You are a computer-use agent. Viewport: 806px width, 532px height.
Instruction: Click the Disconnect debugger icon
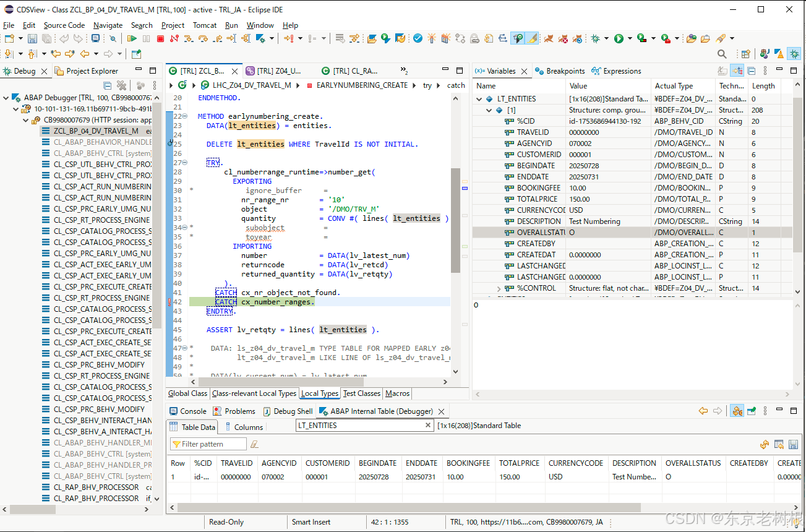point(174,38)
